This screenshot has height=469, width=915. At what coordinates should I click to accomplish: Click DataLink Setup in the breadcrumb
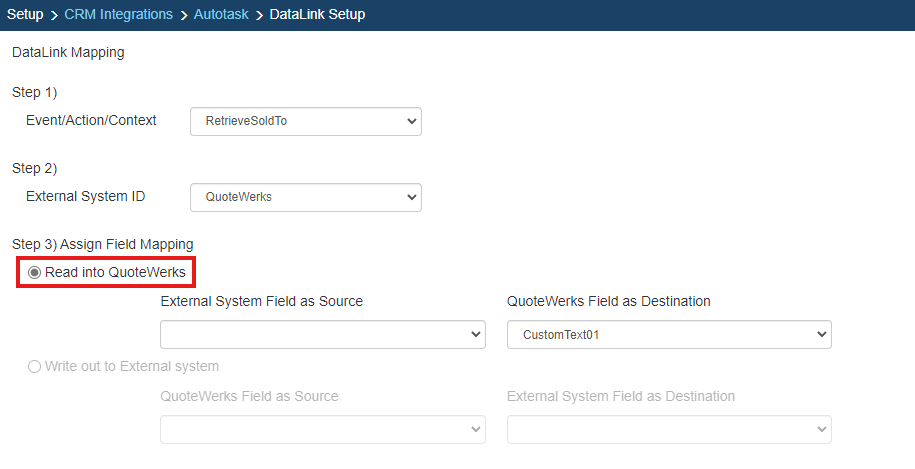[x=317, y=14]
